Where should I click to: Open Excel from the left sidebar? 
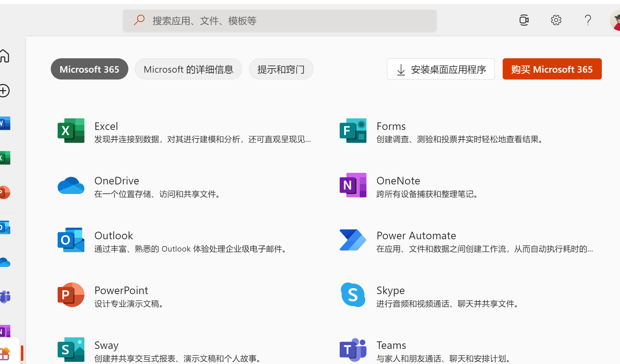5,158
